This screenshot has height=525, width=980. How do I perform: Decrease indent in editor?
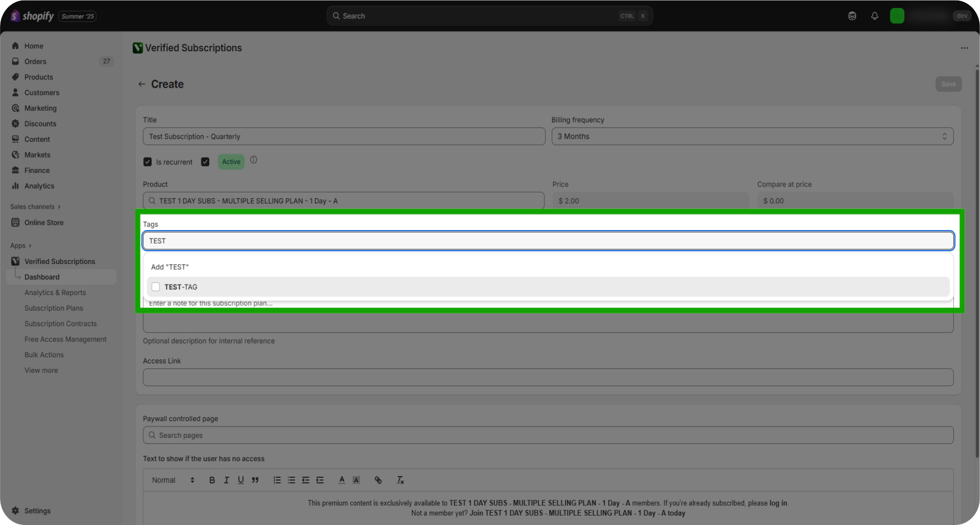306,480
